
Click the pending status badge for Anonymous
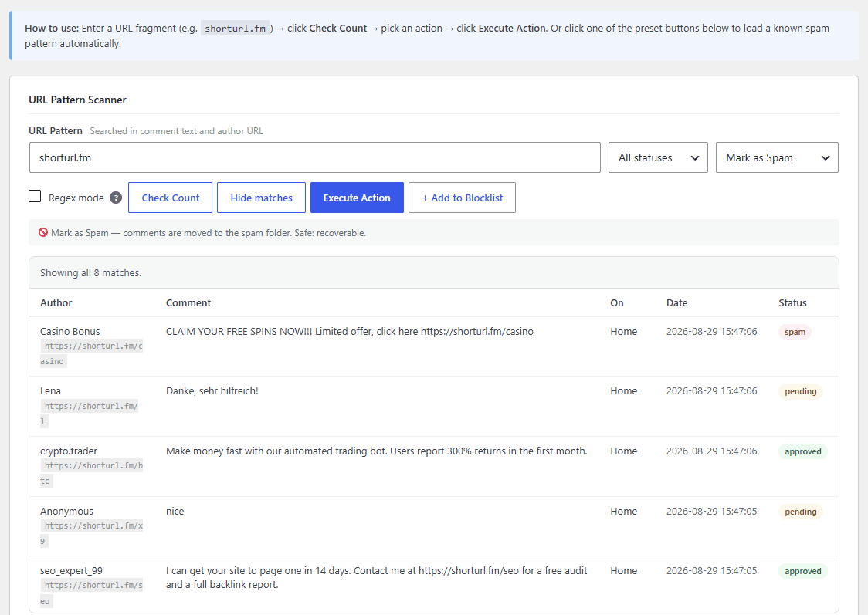801,512
